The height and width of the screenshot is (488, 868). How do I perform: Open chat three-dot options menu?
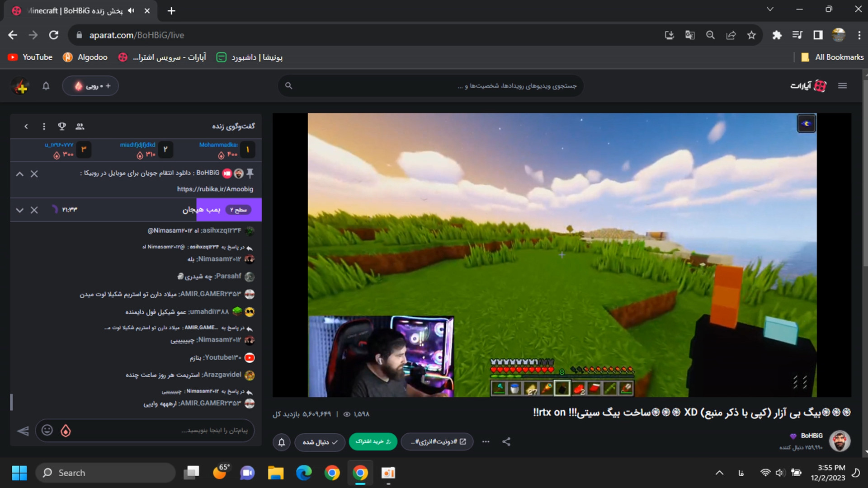44,127
